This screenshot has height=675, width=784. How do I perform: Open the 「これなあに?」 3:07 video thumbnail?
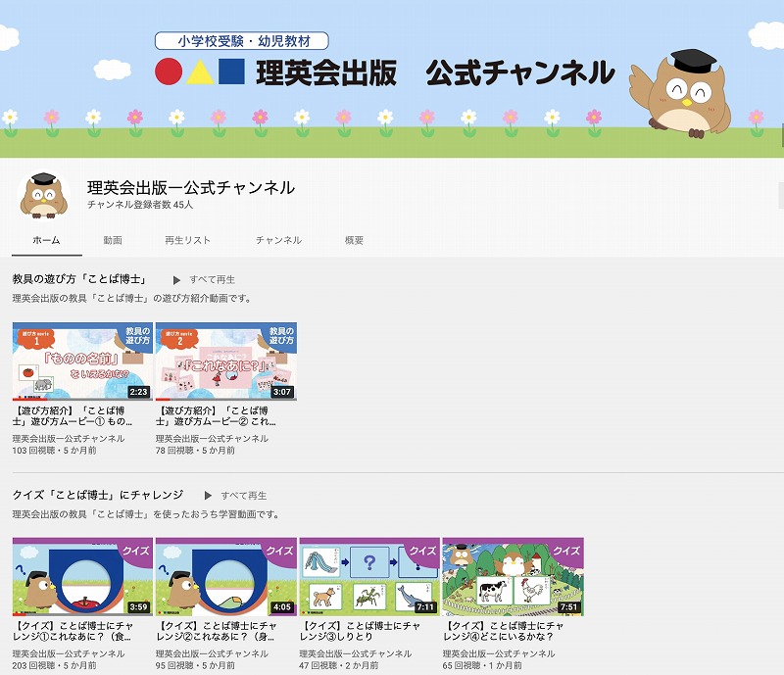point(226,362)
